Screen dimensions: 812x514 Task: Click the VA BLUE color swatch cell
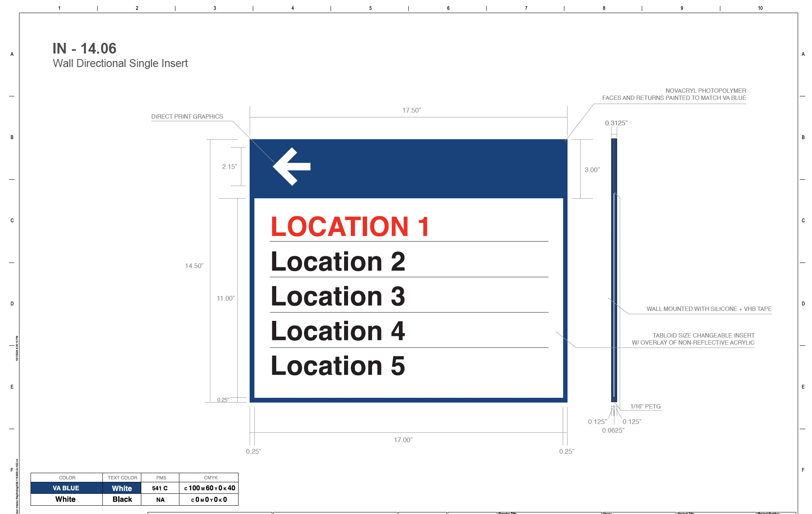[x=66, y=488]
